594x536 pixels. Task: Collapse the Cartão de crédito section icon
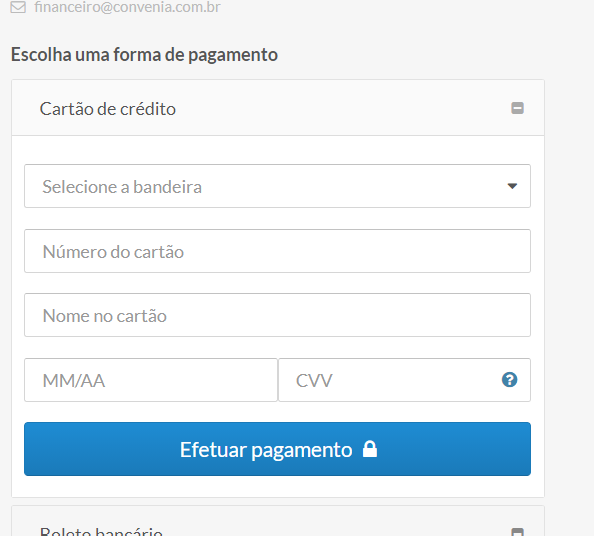pyautogui.click(x=517, y=108)
